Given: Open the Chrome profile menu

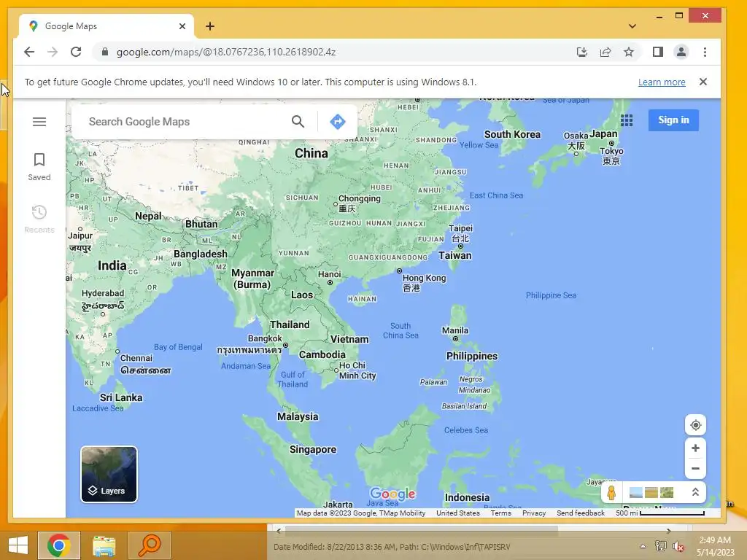Looking at the screenshot, I should pyautogui.click(x=681, y=52).
